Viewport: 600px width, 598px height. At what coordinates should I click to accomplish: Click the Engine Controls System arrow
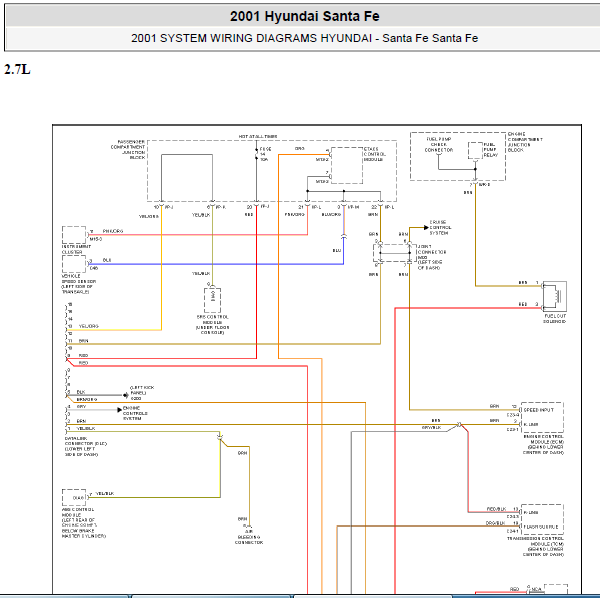pos(119,410)
